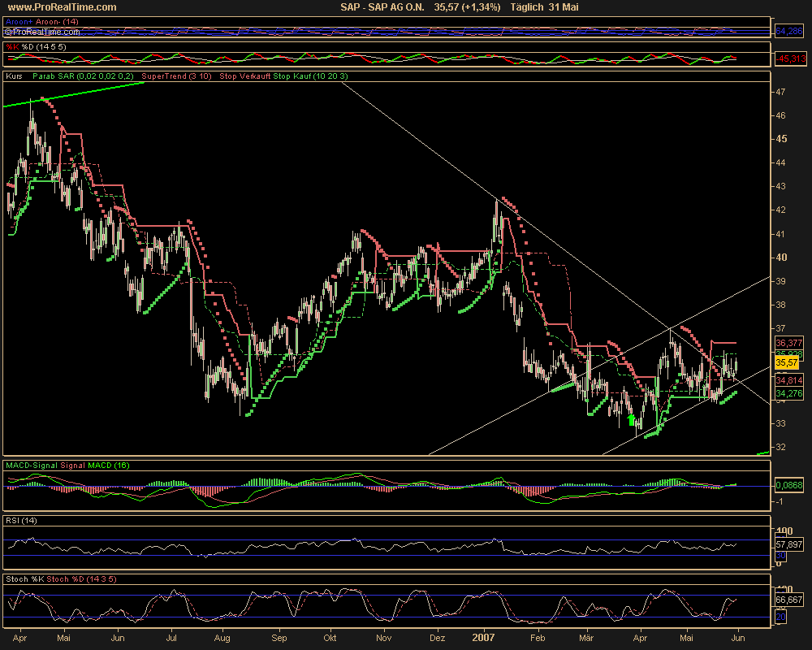Click the green 34,276 price tag
The width and height of the screenshot is (812, 650).
point(789,394)
